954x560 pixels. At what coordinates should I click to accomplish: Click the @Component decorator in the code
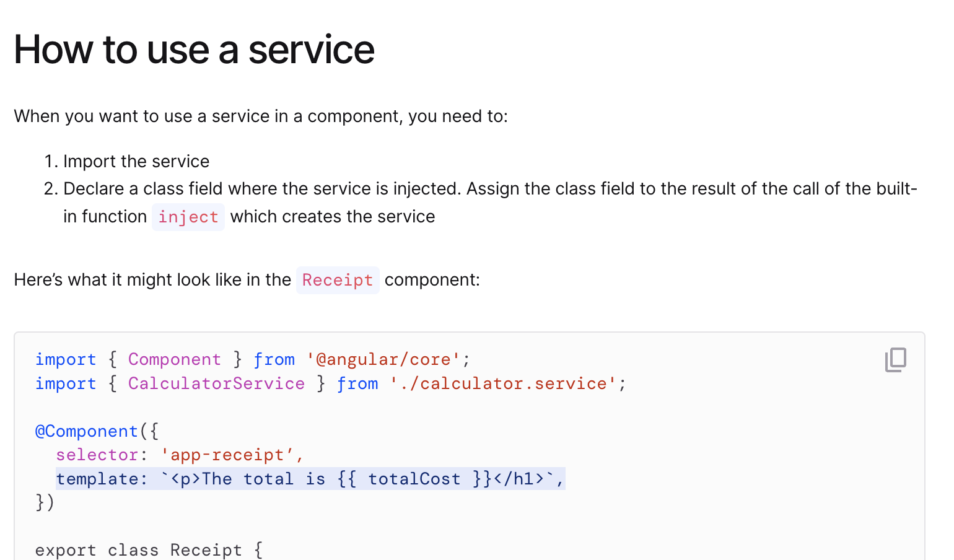(86, 431)
